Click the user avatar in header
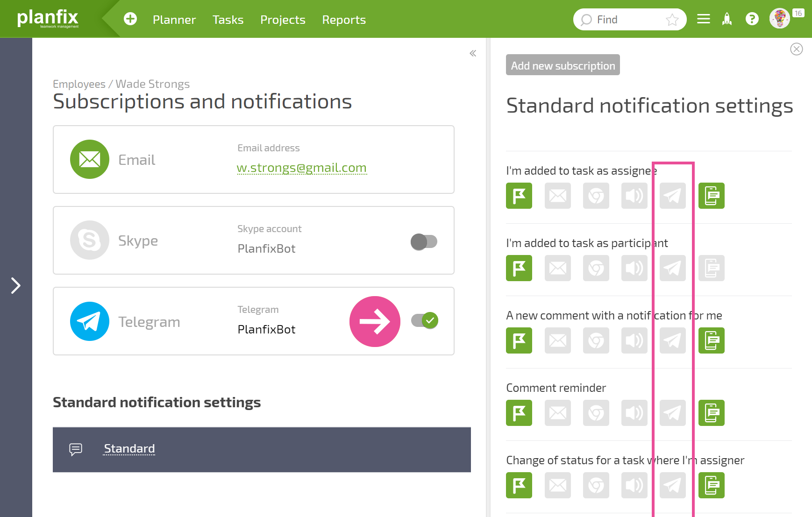This screenshot has width=812, height=517. [x=779, y=19]
